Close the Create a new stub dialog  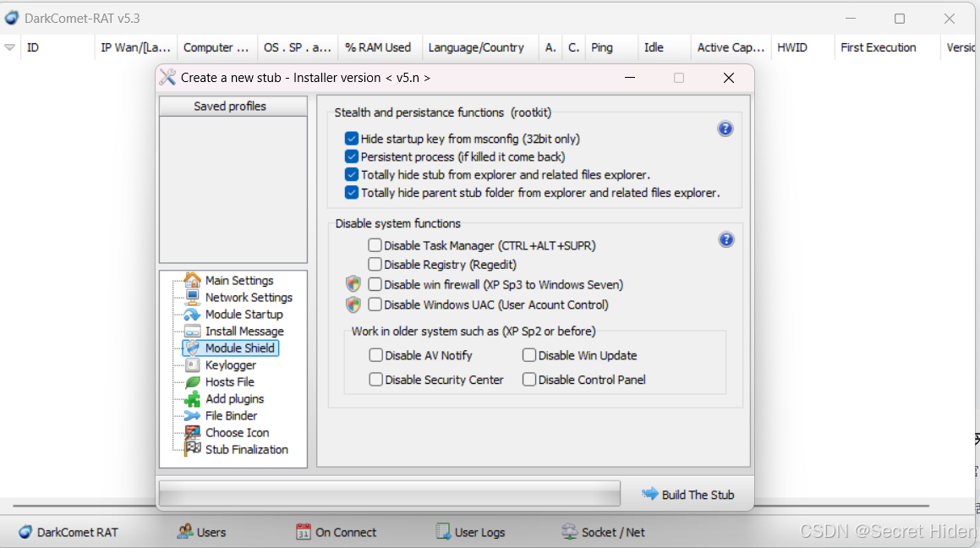pyautogui.click(x=729, y=78)
